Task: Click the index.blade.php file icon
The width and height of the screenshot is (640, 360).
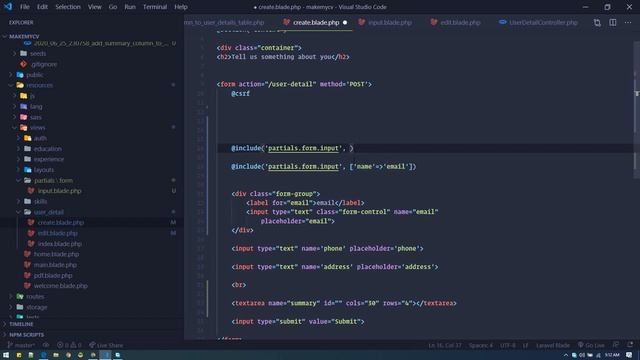Action: pos(31,244)
